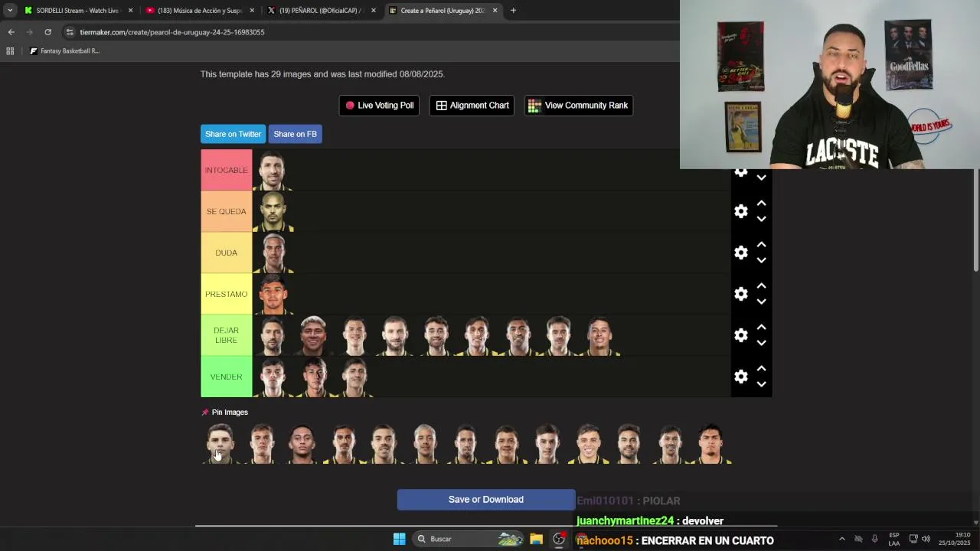Select the red INTOCABLE tier label
This screenshot has height=551, width=980.
point(227,170)
